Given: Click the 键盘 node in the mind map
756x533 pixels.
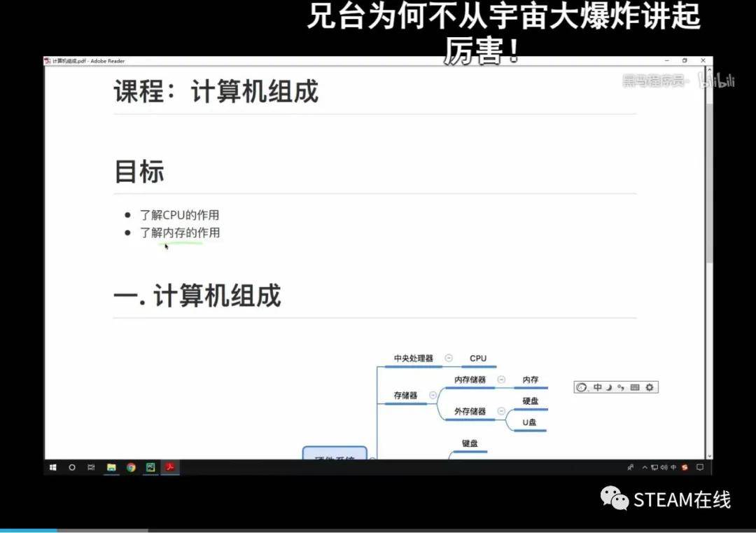Looking at the screenshot, I should click(470, 443).
